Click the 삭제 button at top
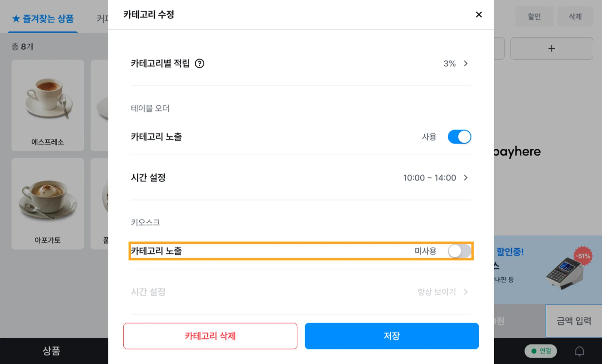The height and width of the screenshot is (364, 602). click(x=575, y=17)
